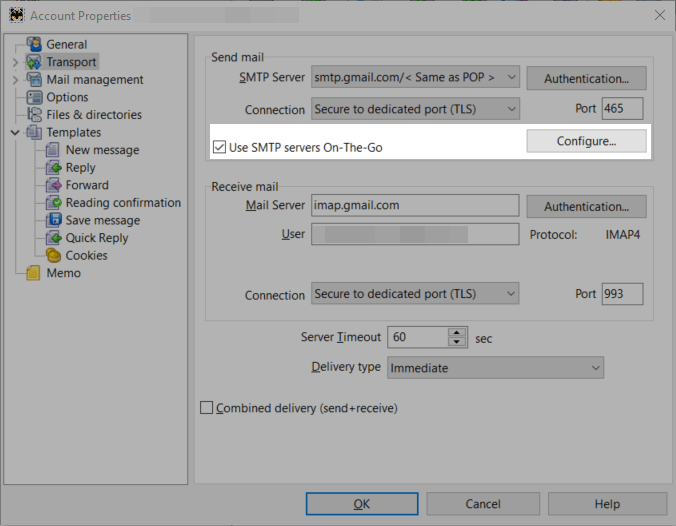Select Mail management in the tree
This screenshot has width=676, height=526.
tap(95, 80)
